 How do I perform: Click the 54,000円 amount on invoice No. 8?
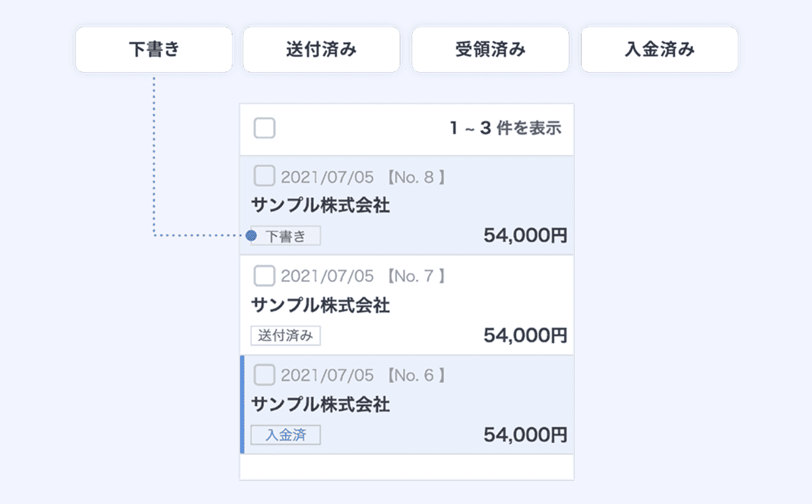(526, 236)
